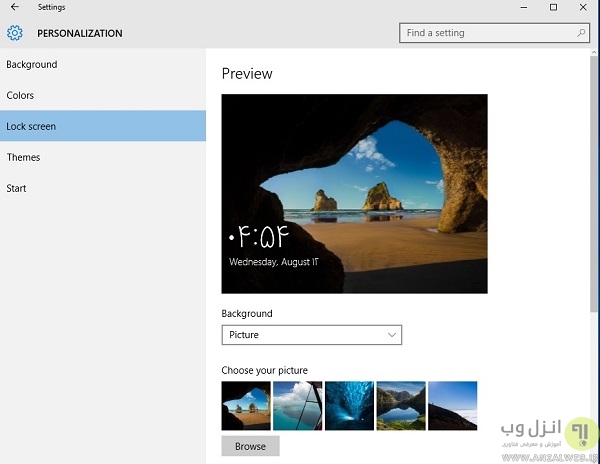
Task: Click the vertical scrollbar on right
Action: click(x=594, y=200)
